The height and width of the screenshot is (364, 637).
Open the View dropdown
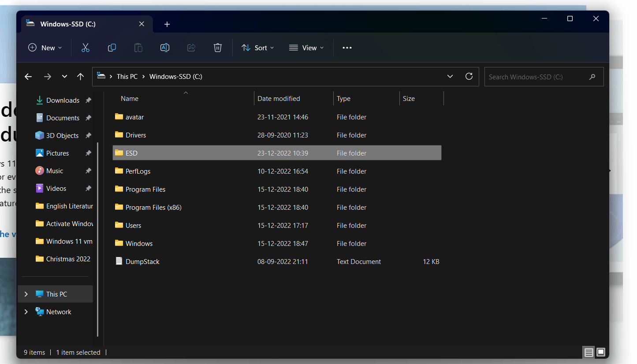tap(306, 48)
